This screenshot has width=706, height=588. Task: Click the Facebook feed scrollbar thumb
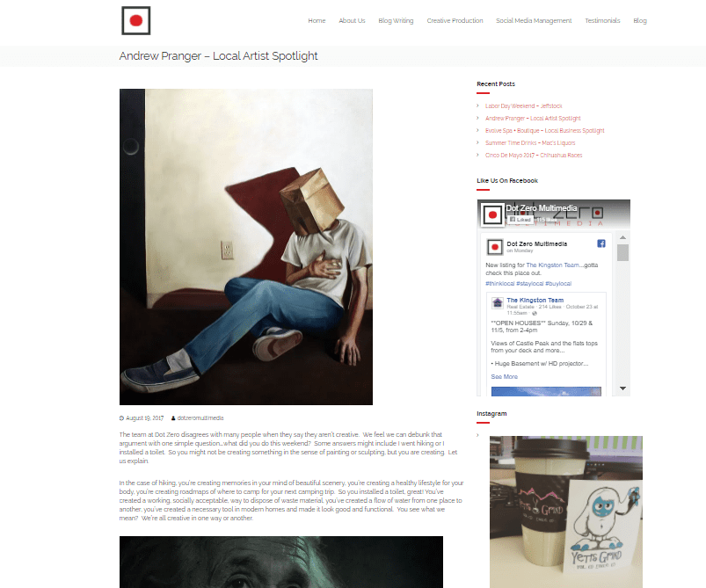point(622,252)
